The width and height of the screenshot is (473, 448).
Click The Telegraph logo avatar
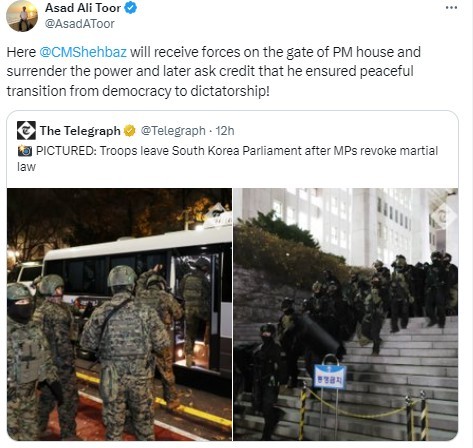(x=26, y=130)
